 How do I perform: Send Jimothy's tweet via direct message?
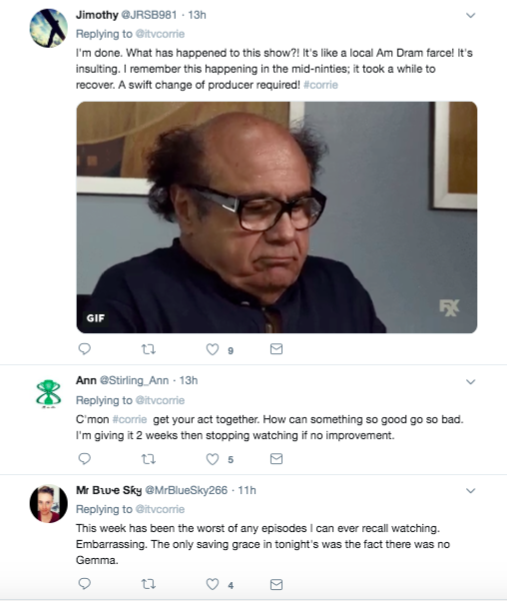pyautogui.click(x=276, y=349)
